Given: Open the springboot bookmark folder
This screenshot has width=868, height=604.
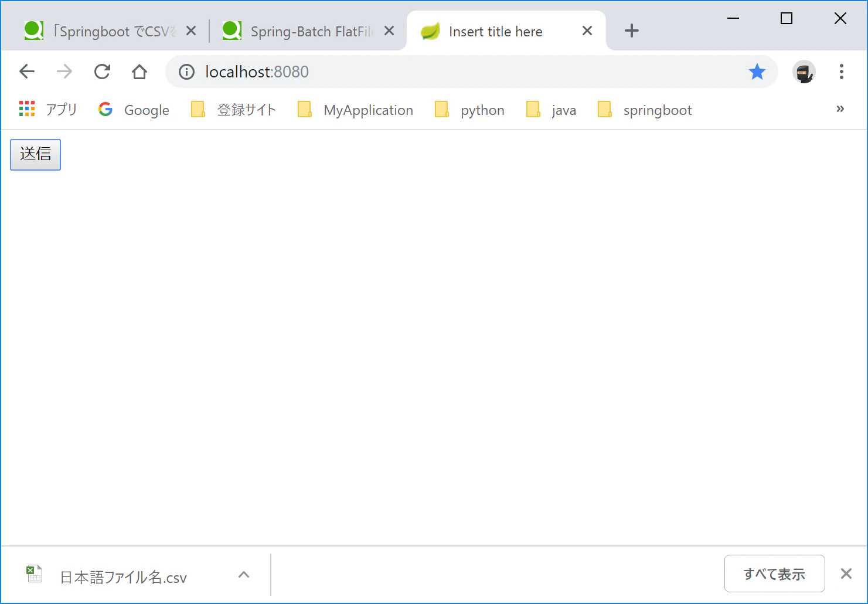Looking at the screenshot, I should [x=645, y=110].
